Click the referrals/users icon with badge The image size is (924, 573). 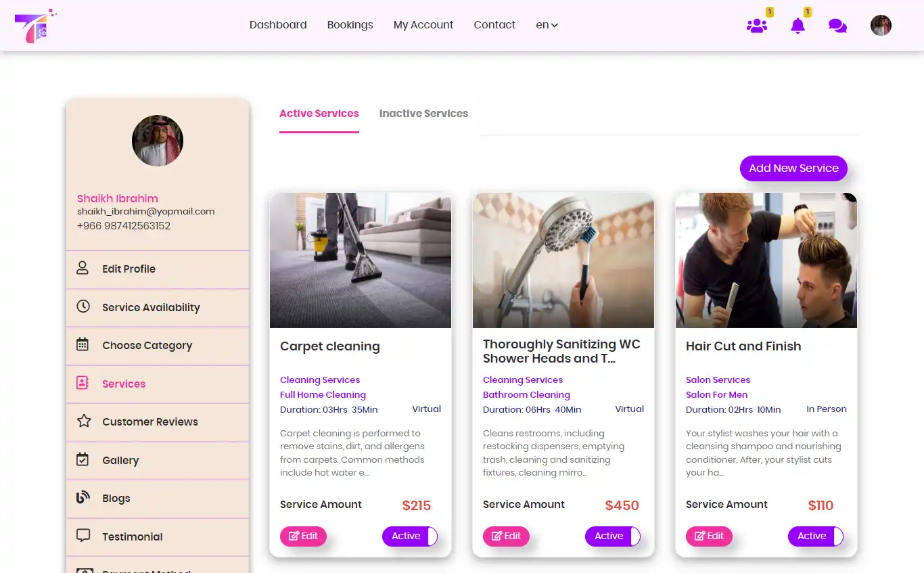[x=757, y=25]
